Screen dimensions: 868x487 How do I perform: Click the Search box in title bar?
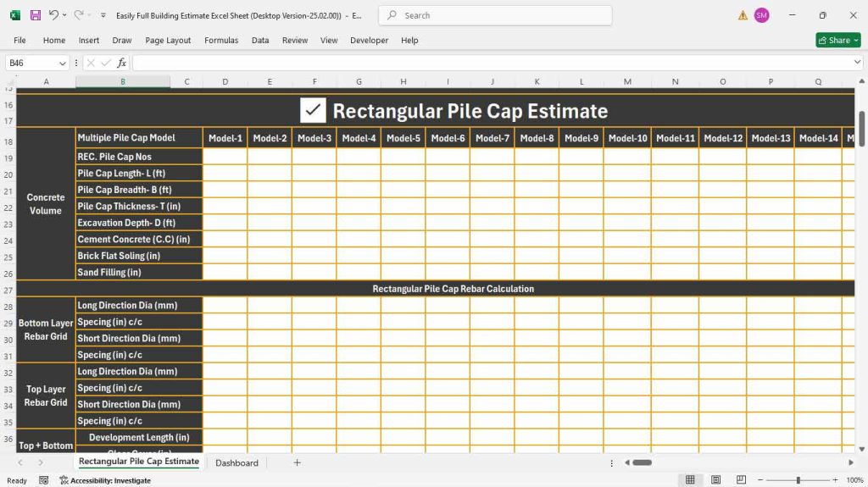coord(495,15)
